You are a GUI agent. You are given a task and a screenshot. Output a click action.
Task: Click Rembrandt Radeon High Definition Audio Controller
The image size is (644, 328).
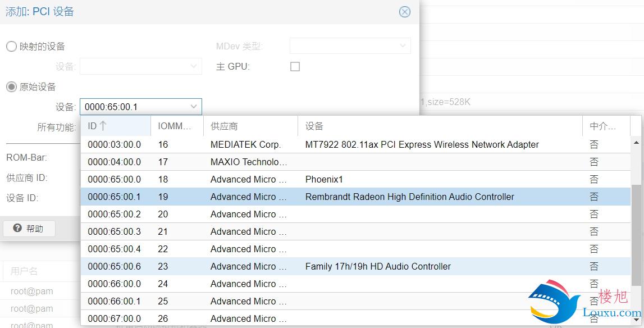point(409,197)
